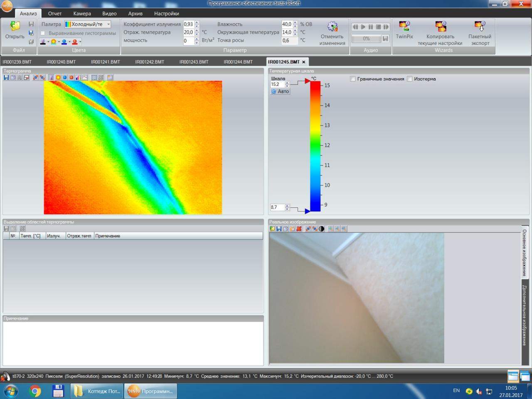Click the contrast half-circle icon in Реальное изображение
This screenshot has height=399, width=532.
coord(321,229)
